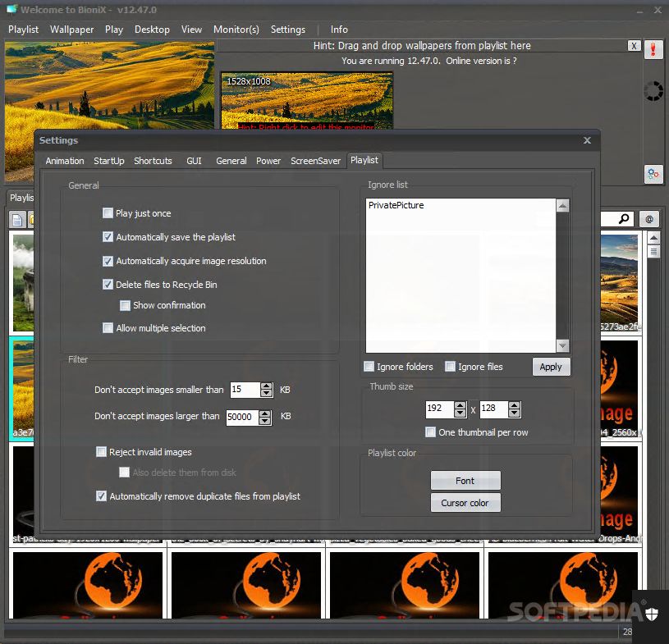Click the Apply button

[x=551, y=367]
